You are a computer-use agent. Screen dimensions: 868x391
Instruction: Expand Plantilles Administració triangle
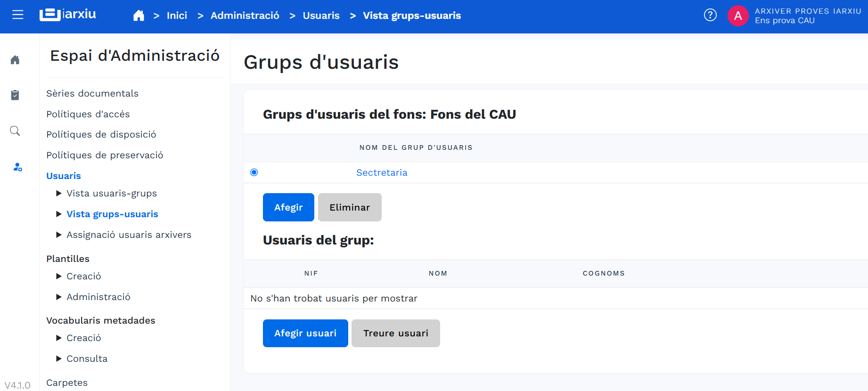click(59, 297)
